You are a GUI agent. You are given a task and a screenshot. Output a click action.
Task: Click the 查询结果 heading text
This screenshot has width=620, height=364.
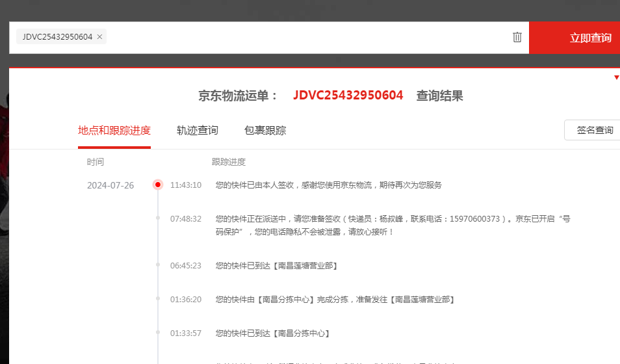click(439, 96)
